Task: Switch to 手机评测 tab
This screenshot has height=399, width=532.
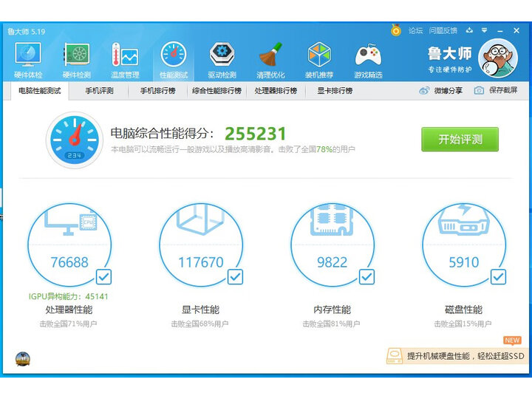Action: click(x=99, y=91)
